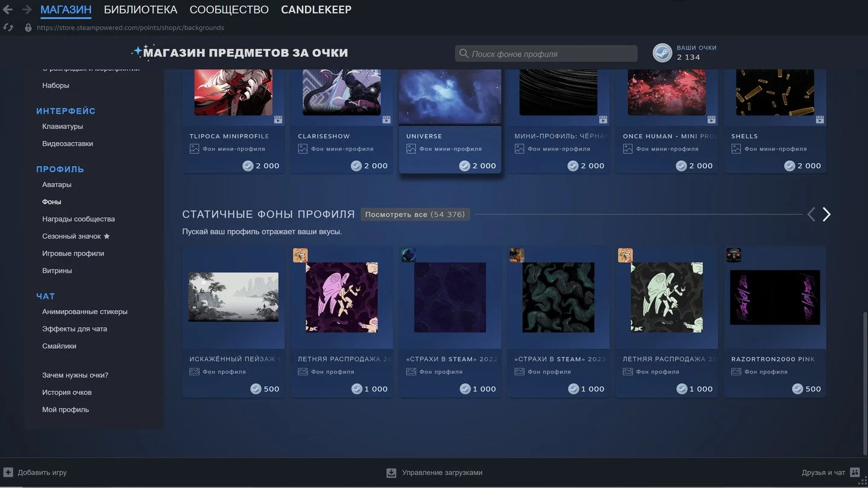This screenshot has height=488, width=868.
Task: Open Управление загрузками
Action: click(435, 473)
